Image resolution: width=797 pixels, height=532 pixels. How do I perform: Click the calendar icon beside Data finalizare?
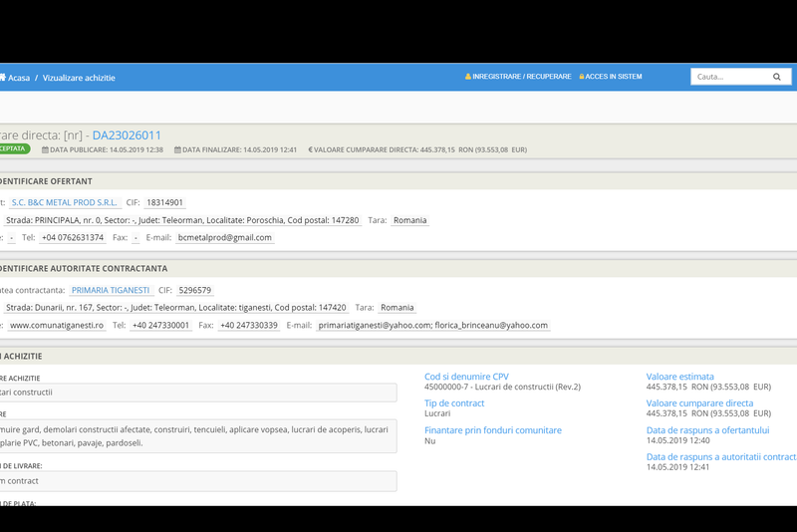tap(177, 149)
